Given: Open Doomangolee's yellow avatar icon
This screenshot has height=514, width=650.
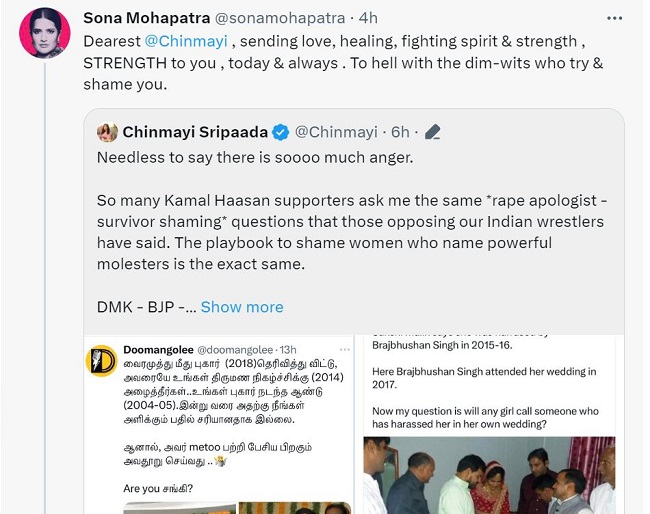Looking at the screenshot, I should [101, 361].
